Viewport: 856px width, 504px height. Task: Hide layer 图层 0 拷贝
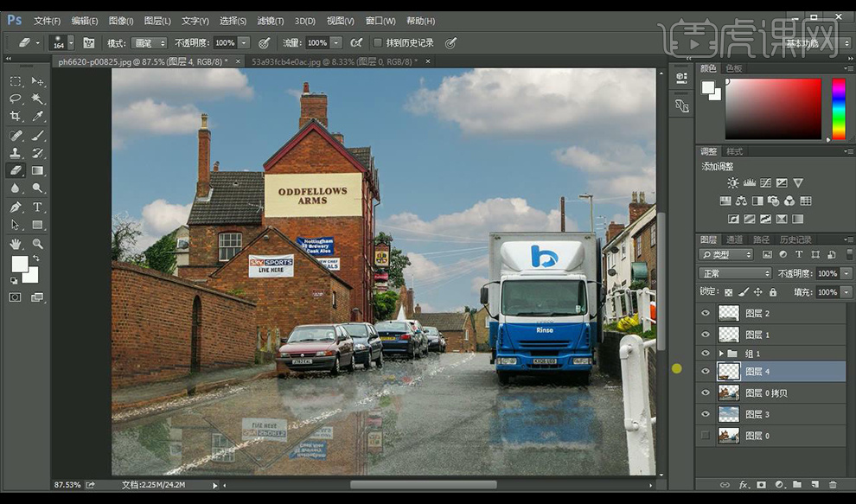point(706,392)
